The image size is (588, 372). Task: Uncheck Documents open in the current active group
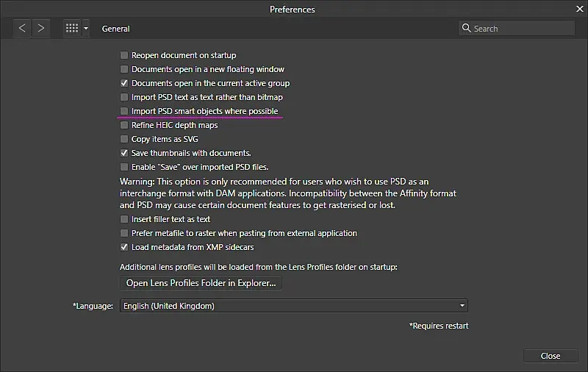[x=124, y=83]
